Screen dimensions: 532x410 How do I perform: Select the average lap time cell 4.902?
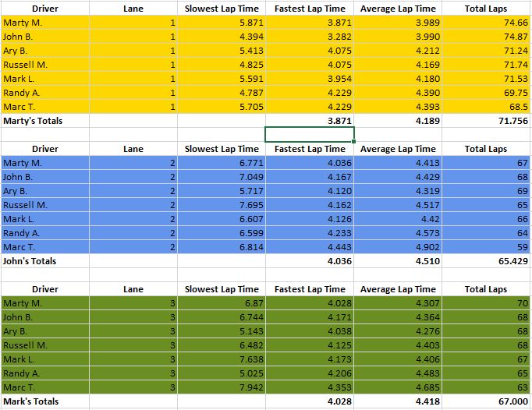(398, 247)
